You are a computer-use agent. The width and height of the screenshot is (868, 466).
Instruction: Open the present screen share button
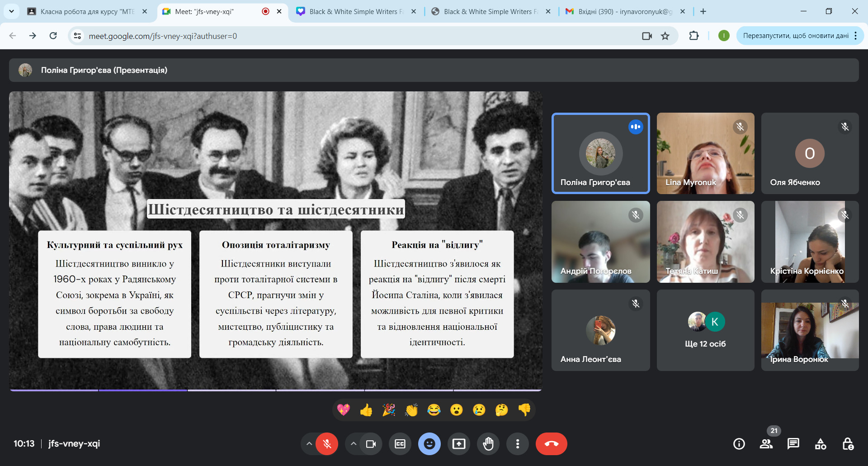(459, 444)
